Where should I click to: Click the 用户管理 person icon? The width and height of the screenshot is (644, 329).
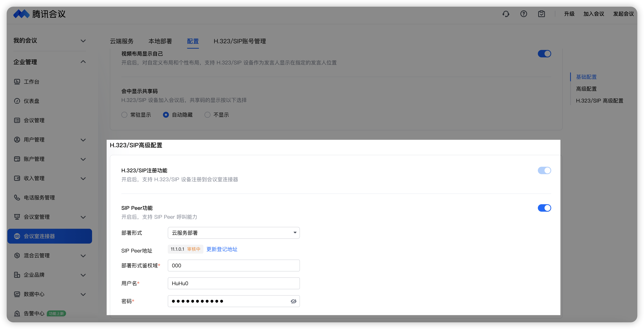17,140
